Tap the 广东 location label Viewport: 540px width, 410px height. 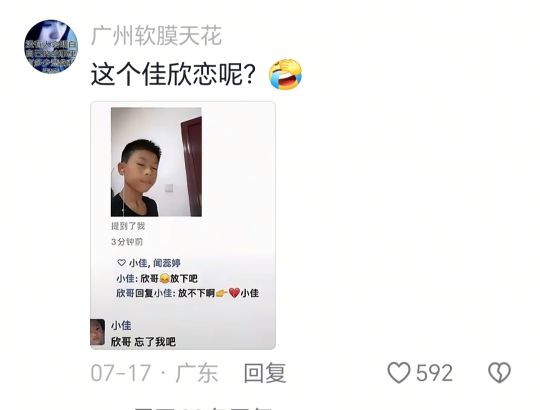click(197, 373)
